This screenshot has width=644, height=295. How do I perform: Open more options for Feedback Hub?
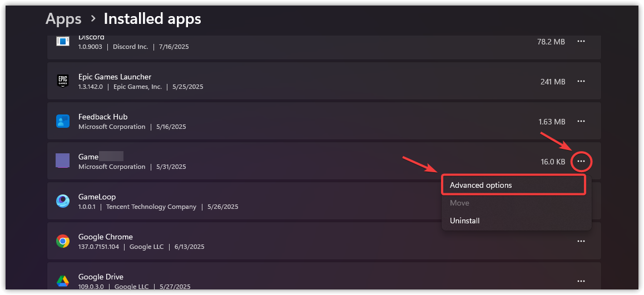(x=581, y=121)
